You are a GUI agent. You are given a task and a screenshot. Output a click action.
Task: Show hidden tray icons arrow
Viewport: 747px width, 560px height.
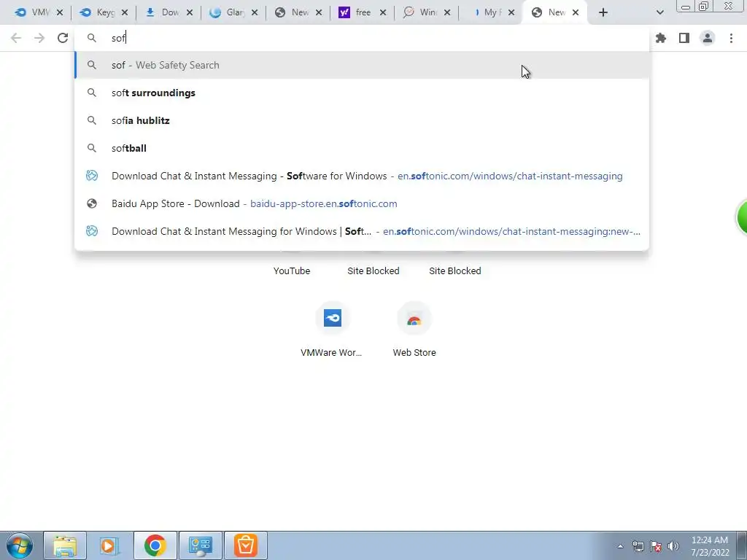620,546
